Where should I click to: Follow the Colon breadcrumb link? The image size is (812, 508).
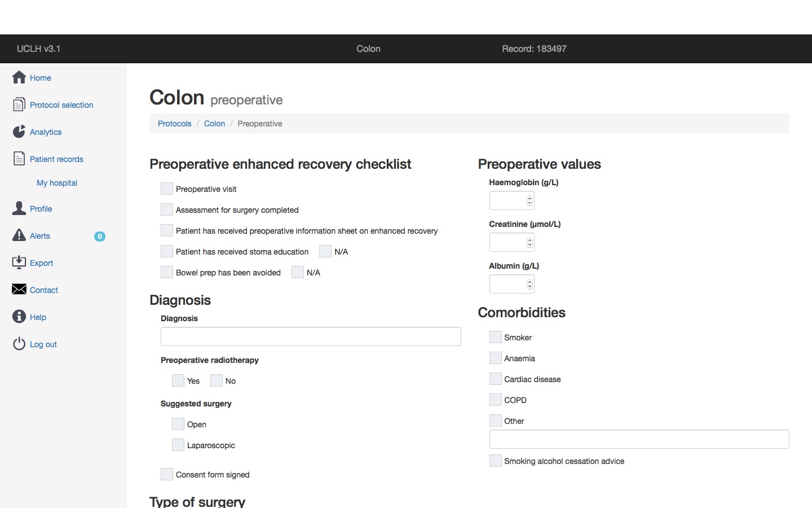[x=214, y=124]
